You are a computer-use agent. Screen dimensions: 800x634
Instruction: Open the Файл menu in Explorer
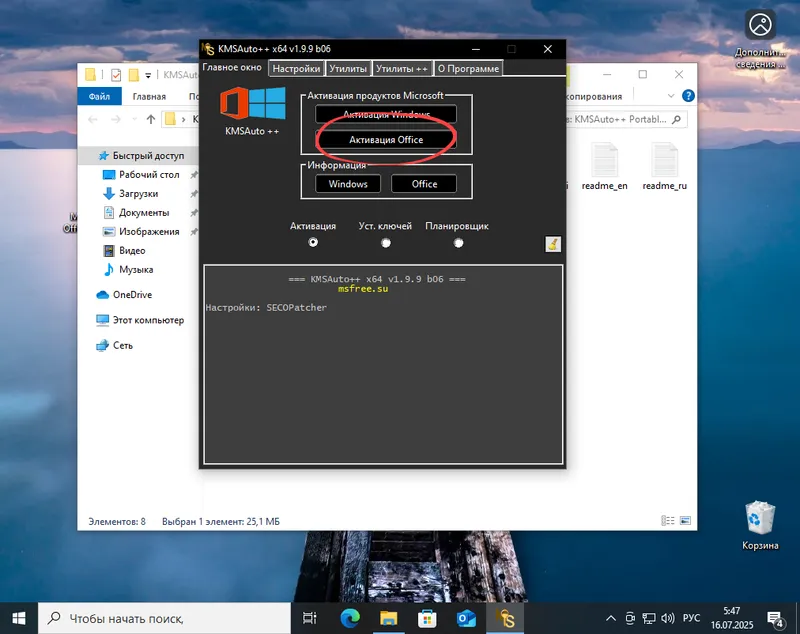click(x=103, y=96)
